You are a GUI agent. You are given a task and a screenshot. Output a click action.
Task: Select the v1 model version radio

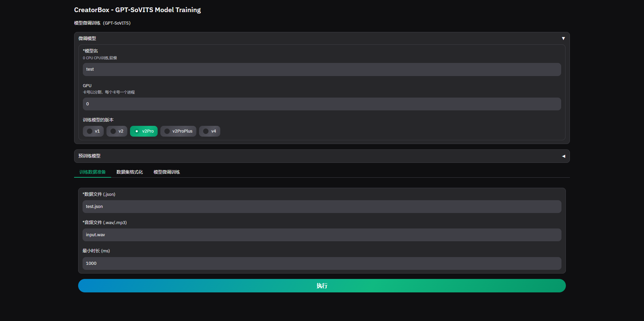coord(93,131)
